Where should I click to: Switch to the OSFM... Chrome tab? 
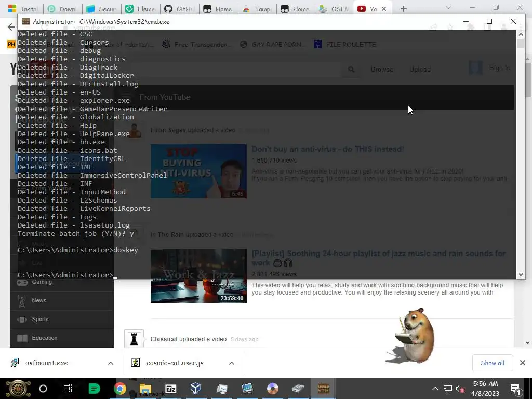[334, 9]
